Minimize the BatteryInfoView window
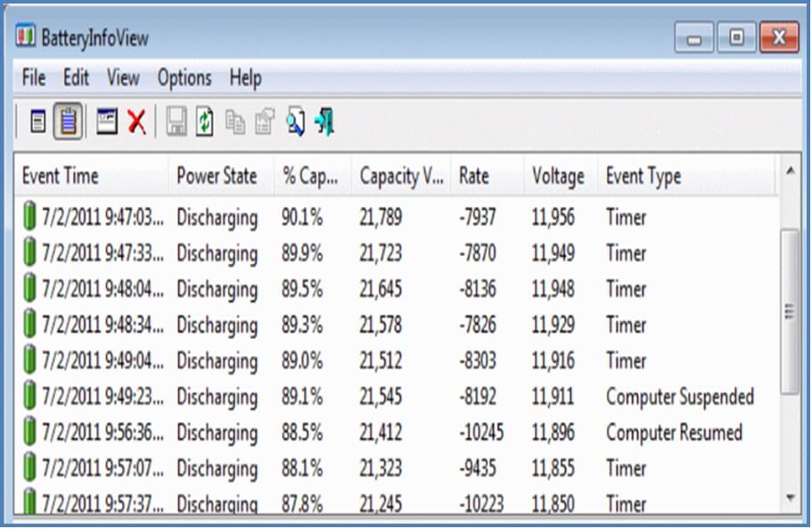The image size is (812, 529). 694,37
